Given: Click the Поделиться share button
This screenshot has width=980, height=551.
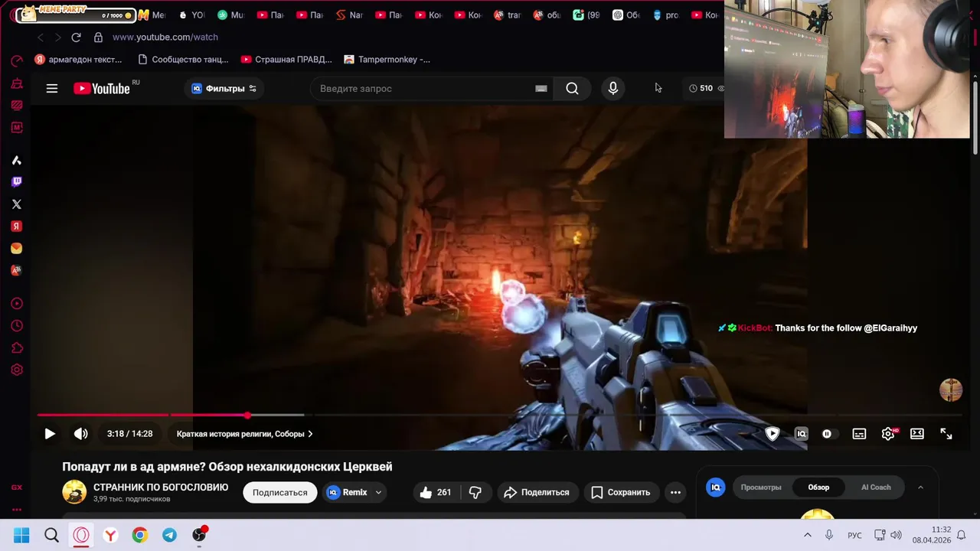Looking at the screenshot, I should click(537, 493).
